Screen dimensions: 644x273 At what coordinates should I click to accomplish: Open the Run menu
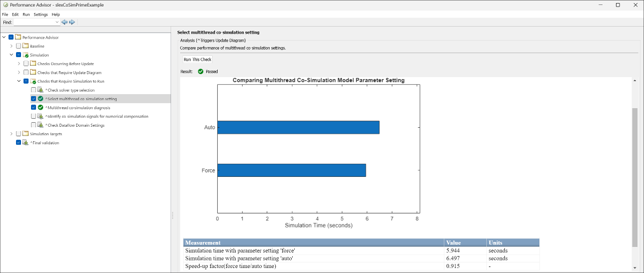point(26,15)
